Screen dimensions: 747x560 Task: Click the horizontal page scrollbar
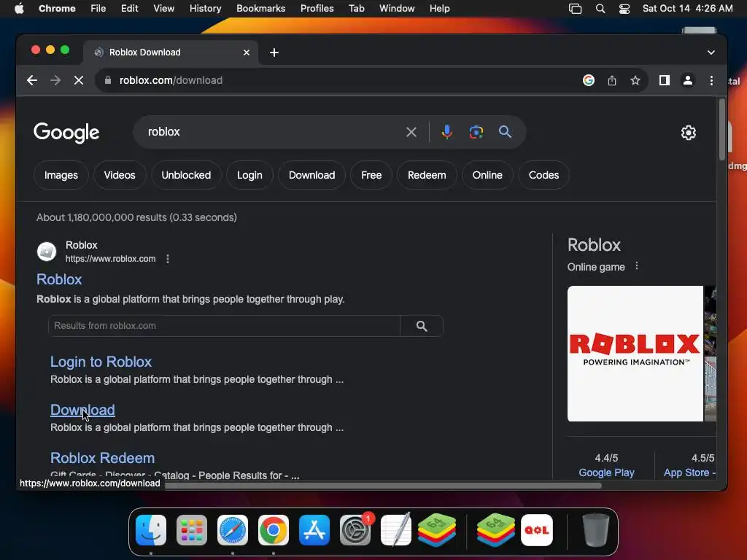(383, 486)
